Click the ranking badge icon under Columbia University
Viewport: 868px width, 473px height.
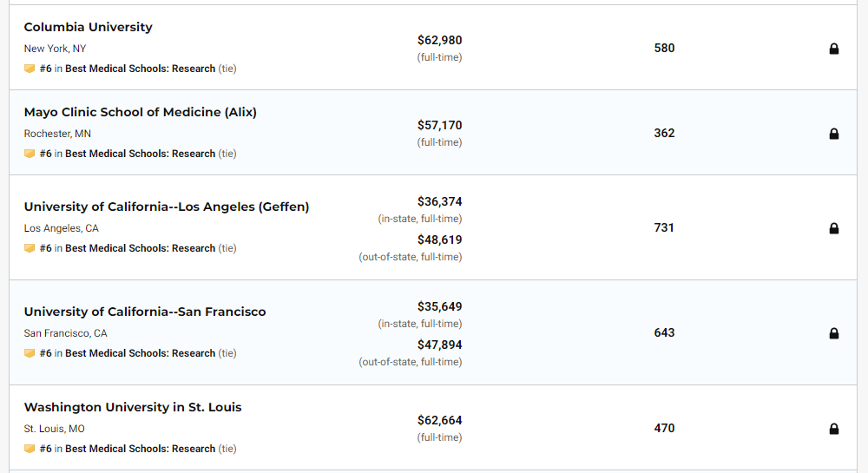(30, 69)
